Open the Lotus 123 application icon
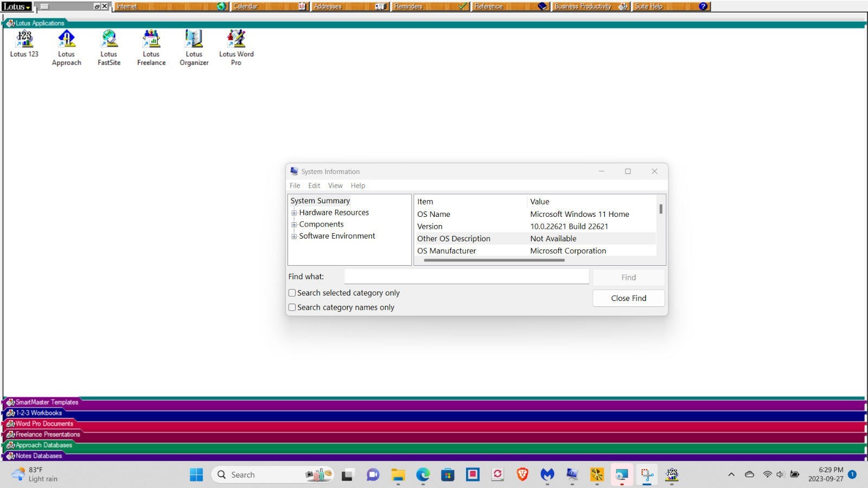The image size is (868, 488). [x=24, y=43]
